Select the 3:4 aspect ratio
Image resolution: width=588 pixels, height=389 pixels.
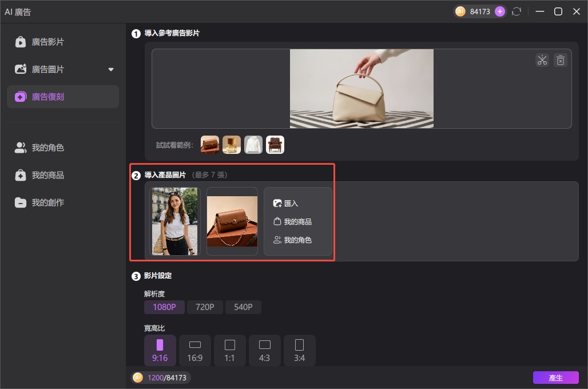point(299,350)
